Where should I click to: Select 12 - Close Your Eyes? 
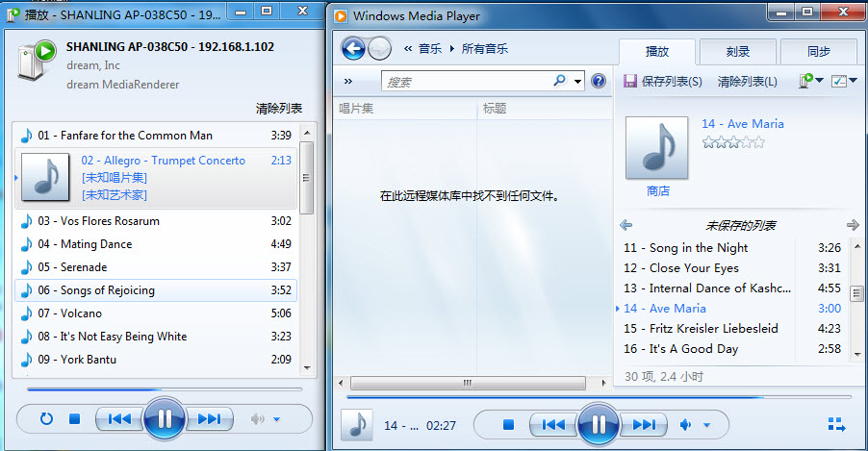(731, 268)
